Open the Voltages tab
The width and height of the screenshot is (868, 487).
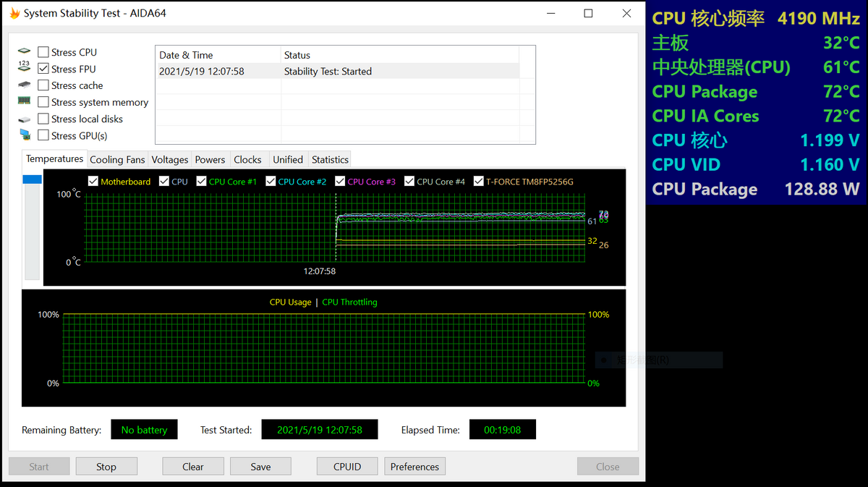coord(170,160)
